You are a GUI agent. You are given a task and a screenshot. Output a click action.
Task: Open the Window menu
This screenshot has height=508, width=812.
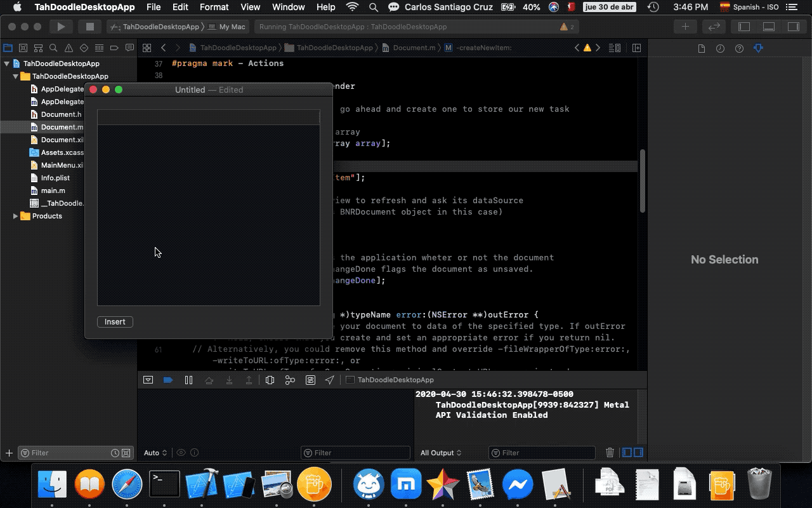point(288,7)
